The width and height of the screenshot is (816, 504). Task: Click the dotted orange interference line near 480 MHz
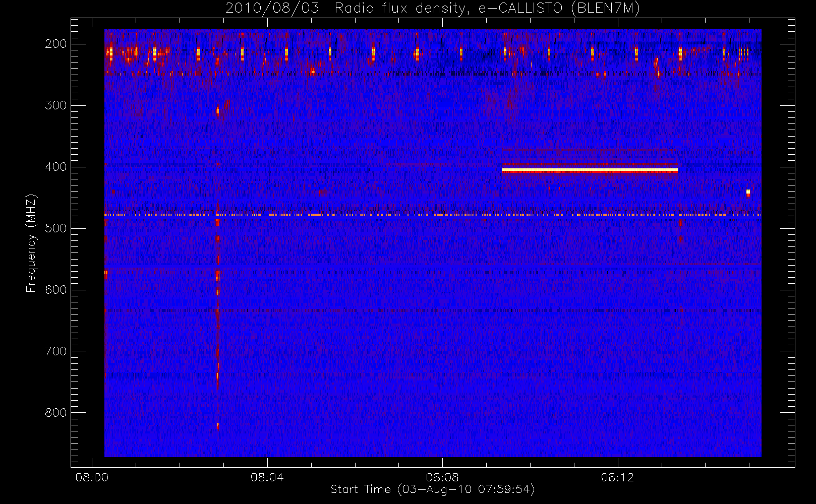pyautogui.click(x=433, y=215)
